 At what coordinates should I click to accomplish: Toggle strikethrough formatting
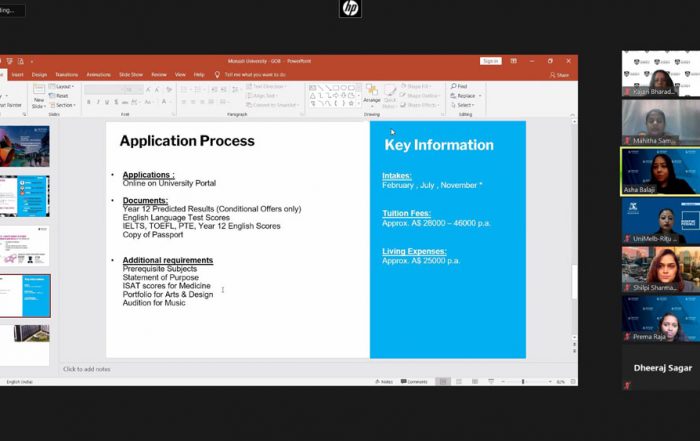coord(125,102)
